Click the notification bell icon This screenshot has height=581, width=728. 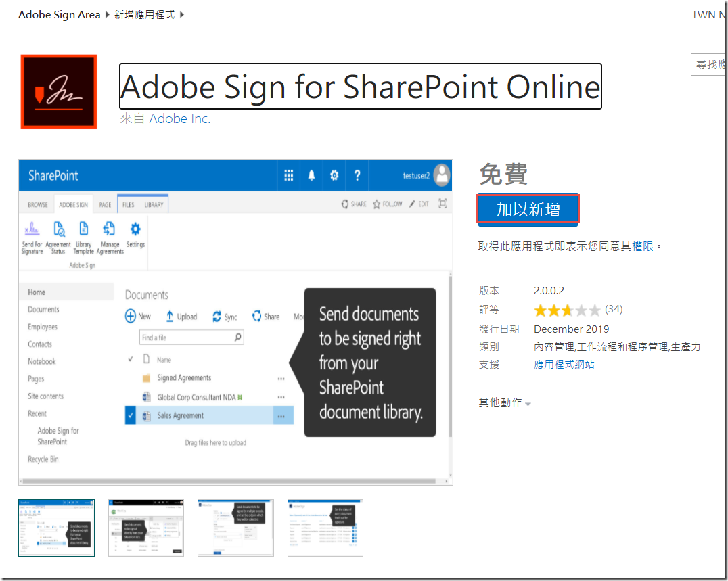coord(311,176)
